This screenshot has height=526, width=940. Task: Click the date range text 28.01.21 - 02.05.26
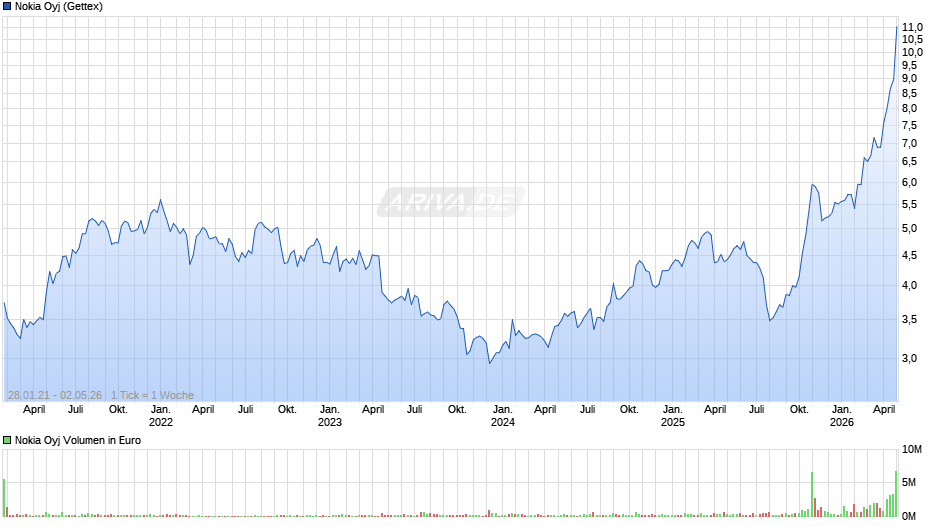click(55, 395)
